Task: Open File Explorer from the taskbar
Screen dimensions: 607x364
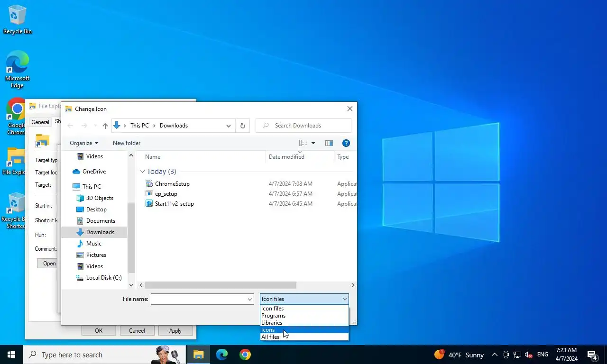Action: [198, 355]
